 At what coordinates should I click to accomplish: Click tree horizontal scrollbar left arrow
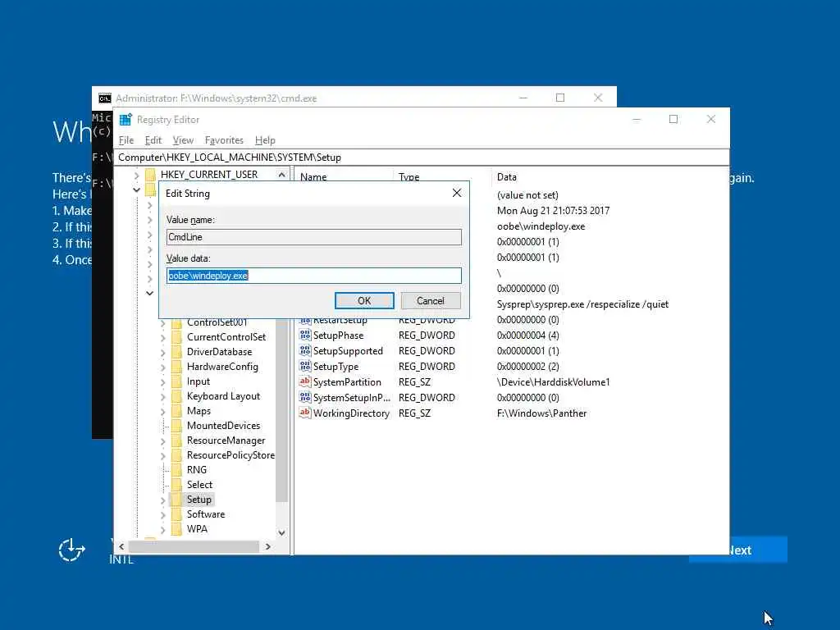tap(121, 546)
